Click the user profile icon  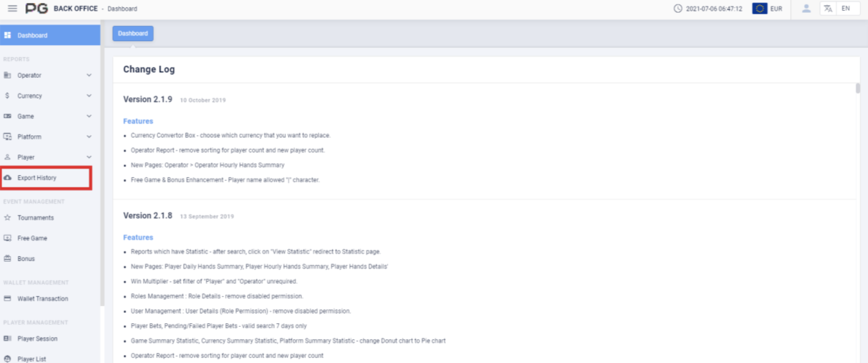[806, 8]
